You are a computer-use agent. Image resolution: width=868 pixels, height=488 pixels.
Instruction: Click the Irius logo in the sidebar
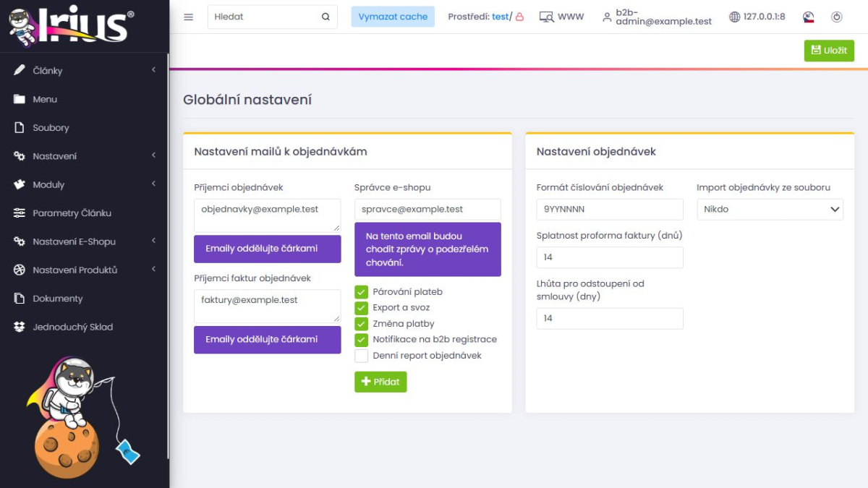click(x=71, y=26)
